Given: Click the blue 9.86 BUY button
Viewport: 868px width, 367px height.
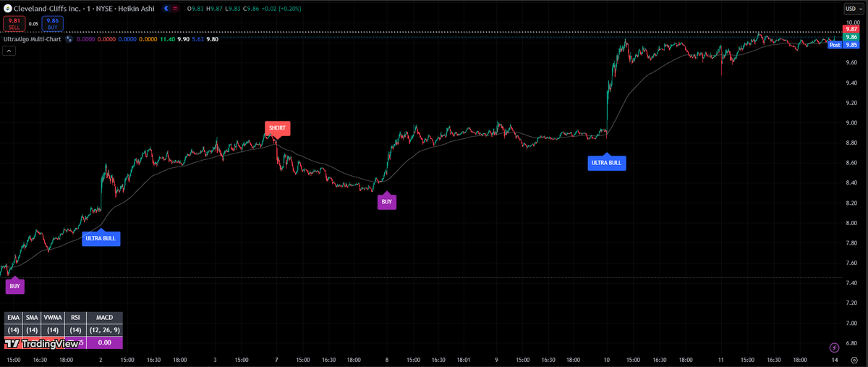Looking at the screenshot, I should coord(52,23).
